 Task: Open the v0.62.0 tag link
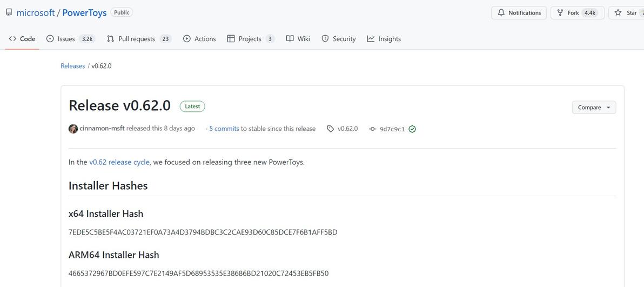coord(347,129)
